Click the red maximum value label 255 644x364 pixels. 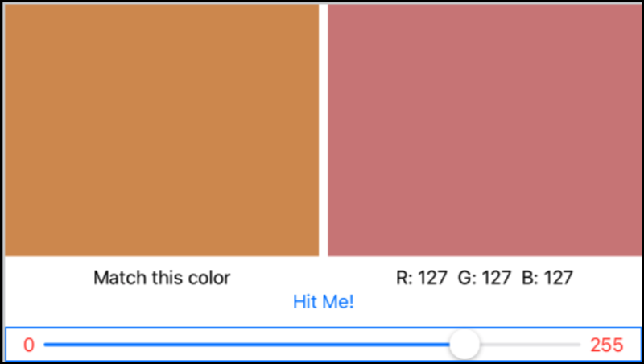click(x=606, y=345)
